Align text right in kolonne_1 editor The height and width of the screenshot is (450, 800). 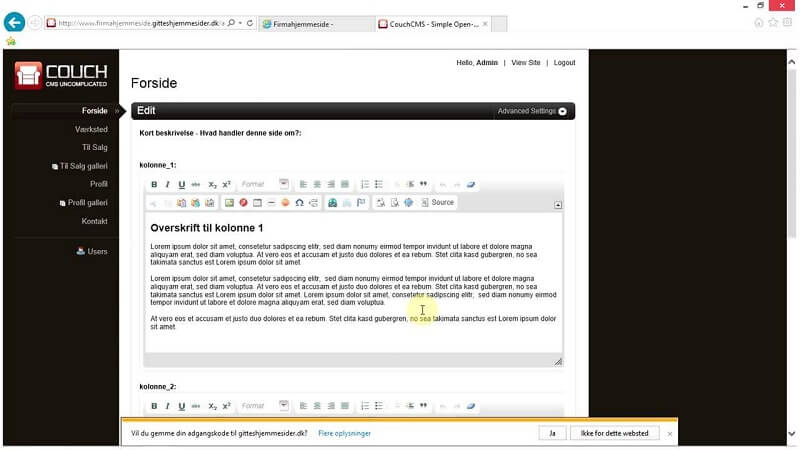coord(331,184)
